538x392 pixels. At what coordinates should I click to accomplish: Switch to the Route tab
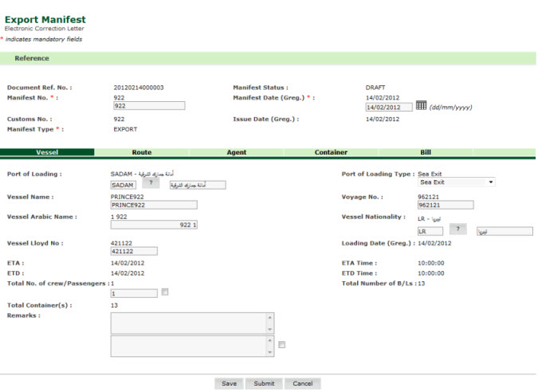tap(141, 152)
